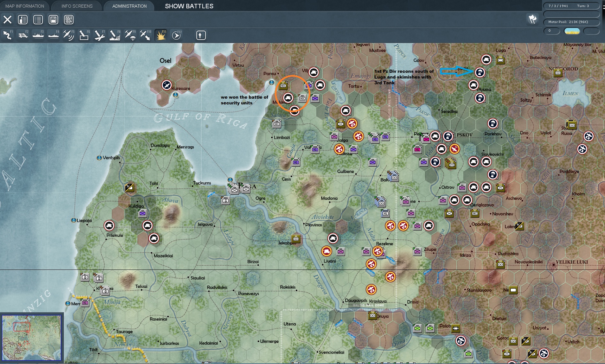
Task: Open the lined list icon
Action: [x=38, y=20]
